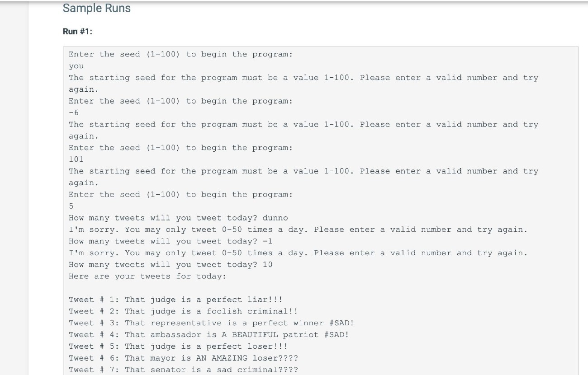The image size is (588, 375).
Task: Click the Tweet # 3 line about representative
Action: point(211,323)
